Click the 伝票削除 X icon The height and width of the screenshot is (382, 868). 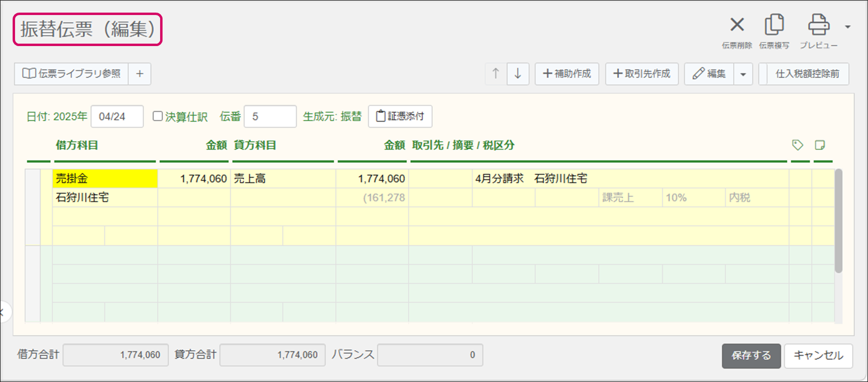pos(737,25)
